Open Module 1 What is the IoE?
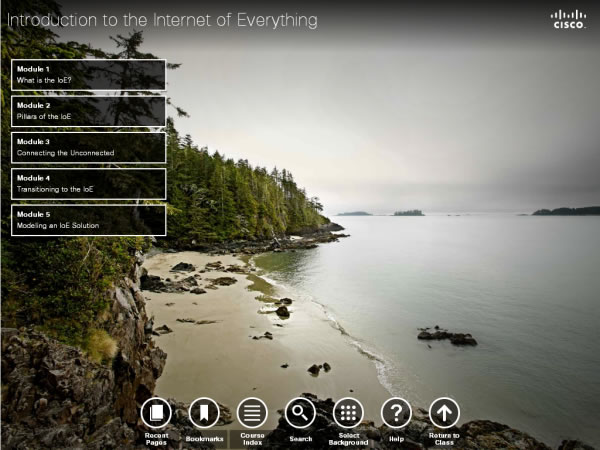 tap(89, 75)
